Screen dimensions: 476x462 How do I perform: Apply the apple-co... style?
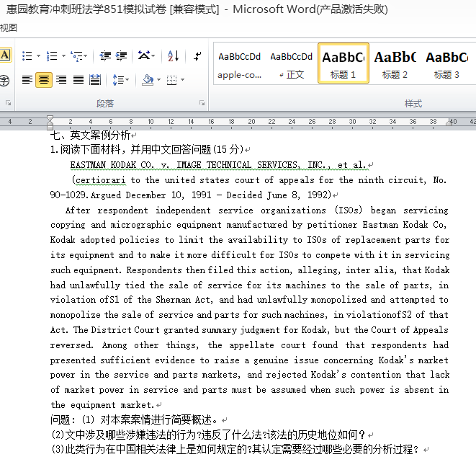(x=239, y=63)
